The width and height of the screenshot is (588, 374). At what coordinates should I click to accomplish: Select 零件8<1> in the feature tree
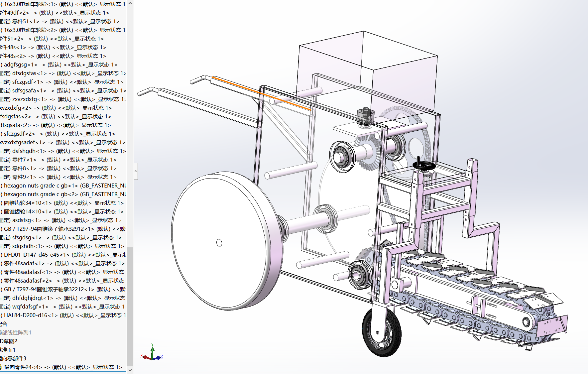coord(58,168)
